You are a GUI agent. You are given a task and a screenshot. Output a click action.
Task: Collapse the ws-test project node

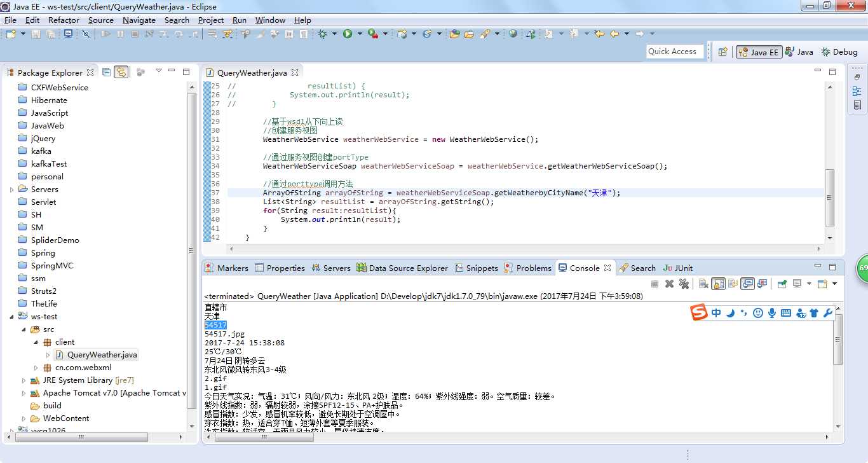click(x=11, y=317)
